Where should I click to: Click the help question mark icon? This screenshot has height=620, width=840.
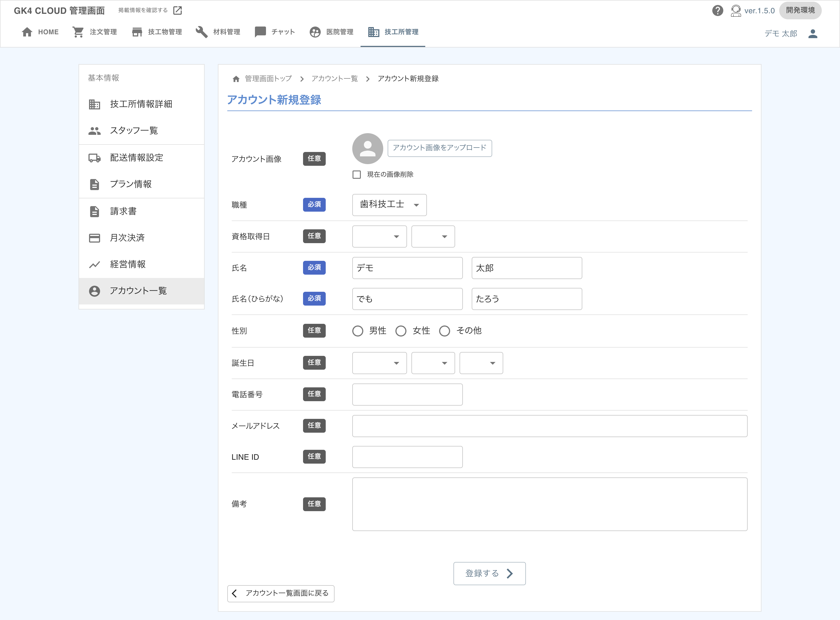point(717,10)
